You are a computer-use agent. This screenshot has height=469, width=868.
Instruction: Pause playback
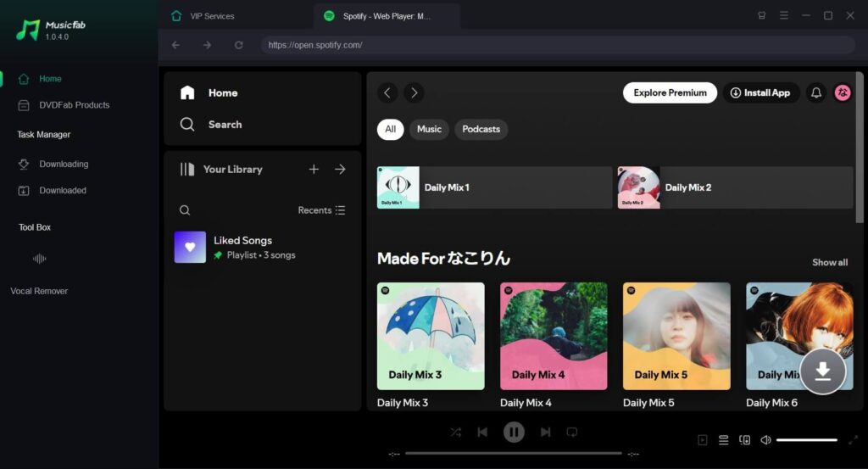click(514, 432)
